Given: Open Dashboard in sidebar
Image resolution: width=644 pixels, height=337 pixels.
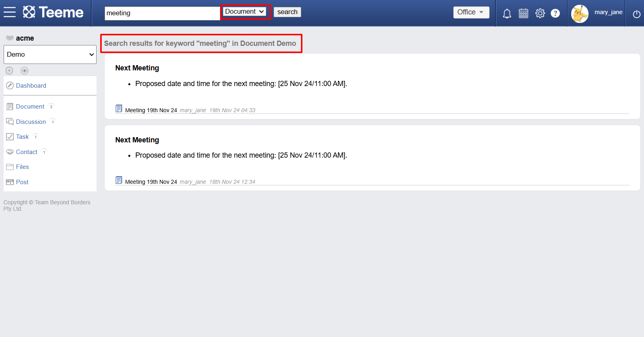Looking at the screenshot, I should [31, 86].
